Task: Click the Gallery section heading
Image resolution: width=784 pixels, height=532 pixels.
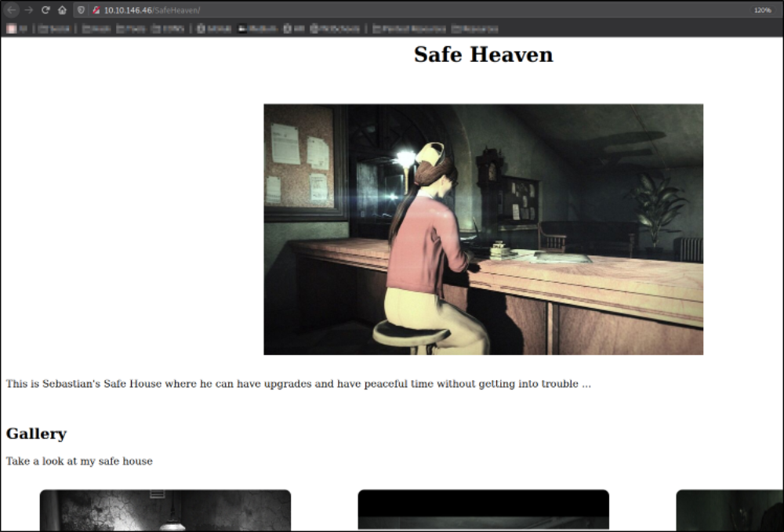Action: (36, 433)
